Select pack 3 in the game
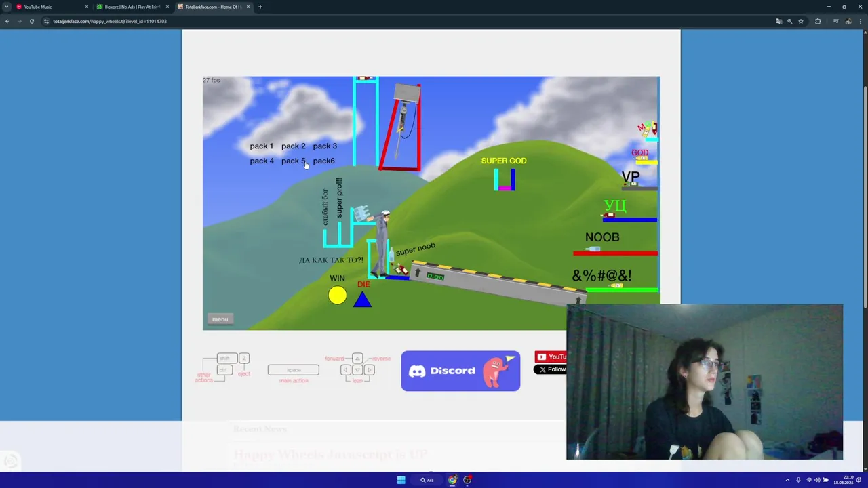 (325, 146)
